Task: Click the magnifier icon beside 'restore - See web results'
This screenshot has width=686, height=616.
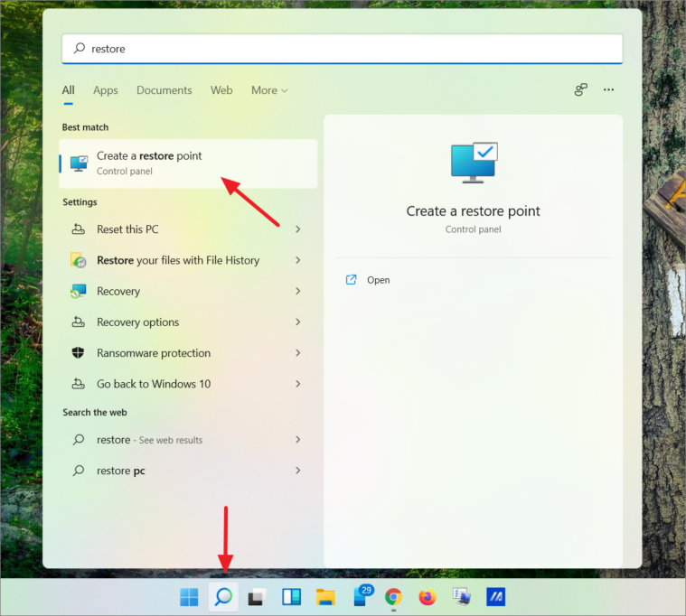Action: click(x=79, y=439)
